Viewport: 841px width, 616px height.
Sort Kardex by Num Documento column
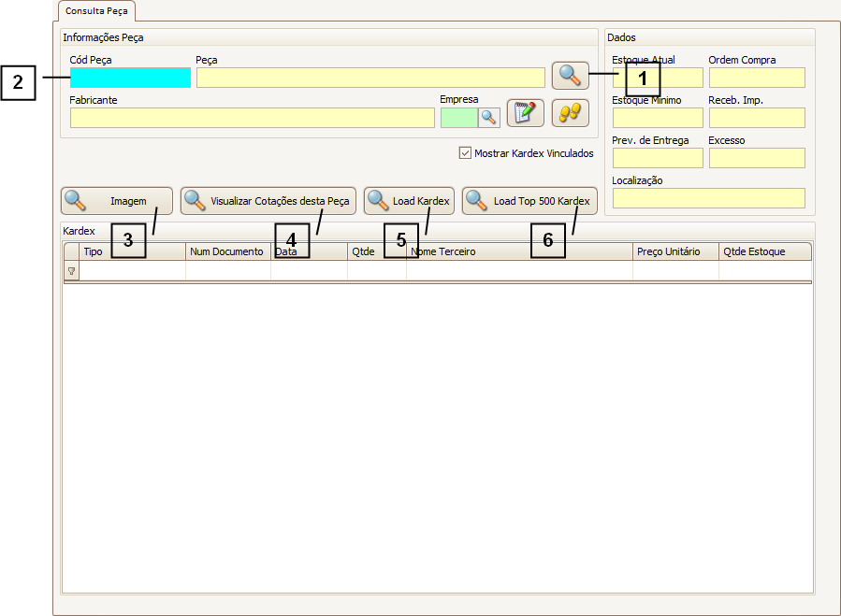coord(227,251)
